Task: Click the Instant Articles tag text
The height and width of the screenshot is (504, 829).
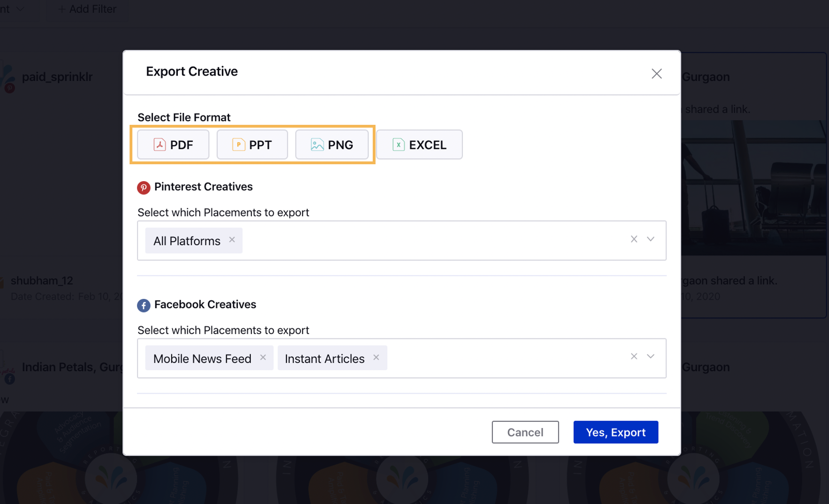Action: point(325,359)
